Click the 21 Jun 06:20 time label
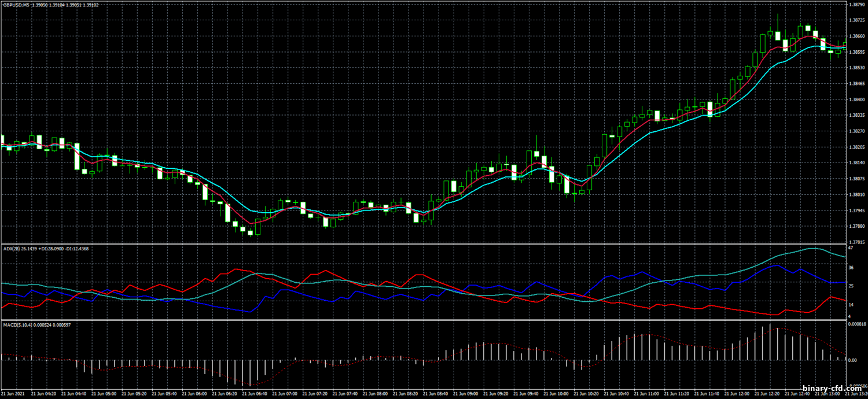 [225, 393]
